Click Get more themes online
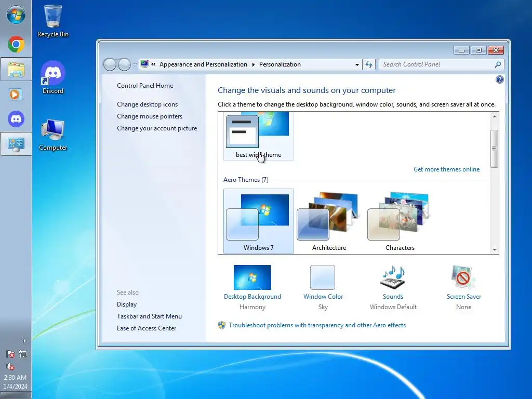Screen dimensions: 532x399 446,169
